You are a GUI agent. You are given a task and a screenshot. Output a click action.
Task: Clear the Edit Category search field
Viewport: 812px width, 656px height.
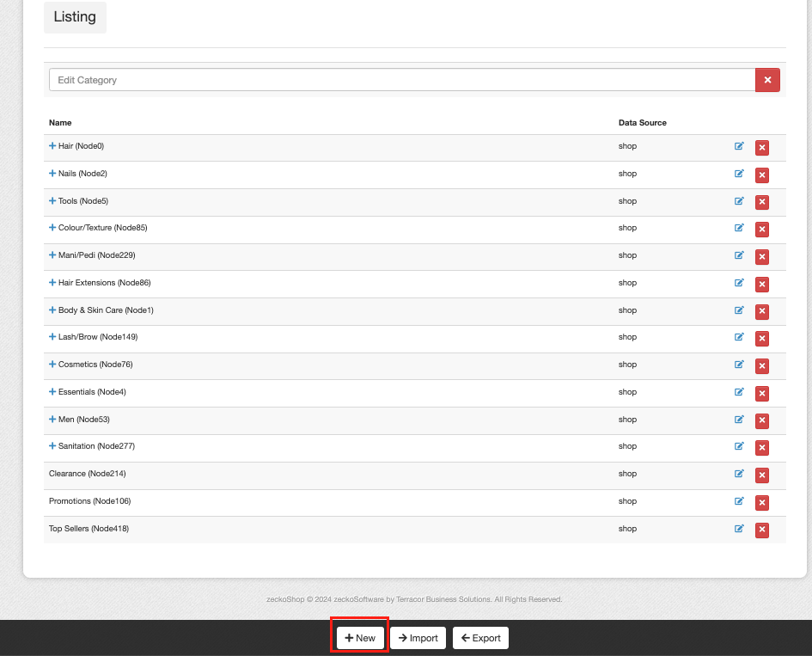point(767,80)
